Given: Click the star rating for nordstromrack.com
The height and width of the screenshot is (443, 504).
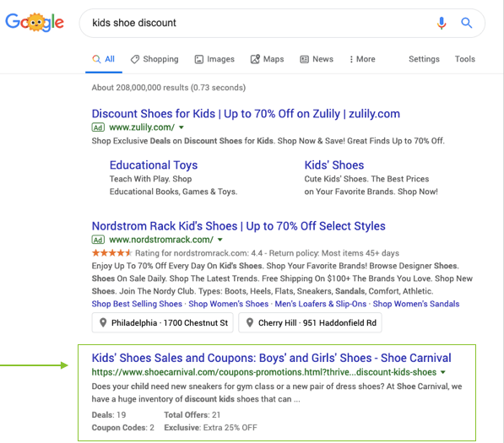Looking at the screenshot, I should 111,253.
